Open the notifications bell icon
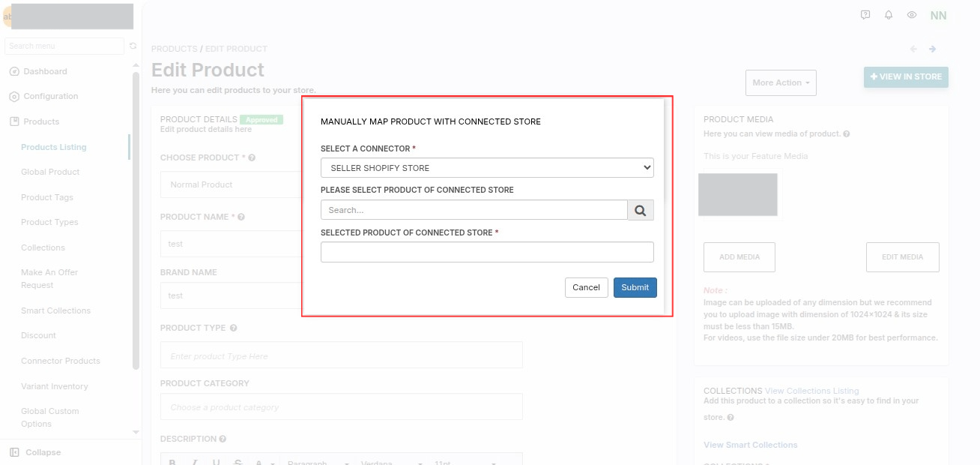980x465 pixels. tap(889, 15)
